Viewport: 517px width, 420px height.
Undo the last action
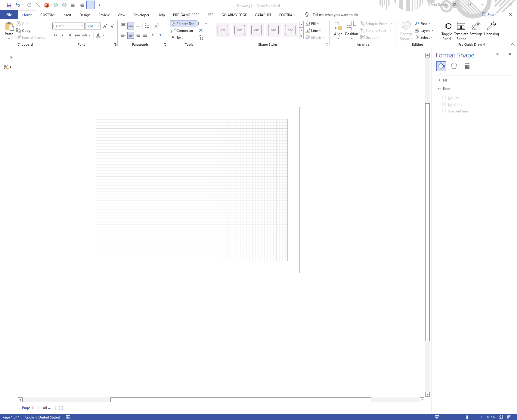[18, 5]
